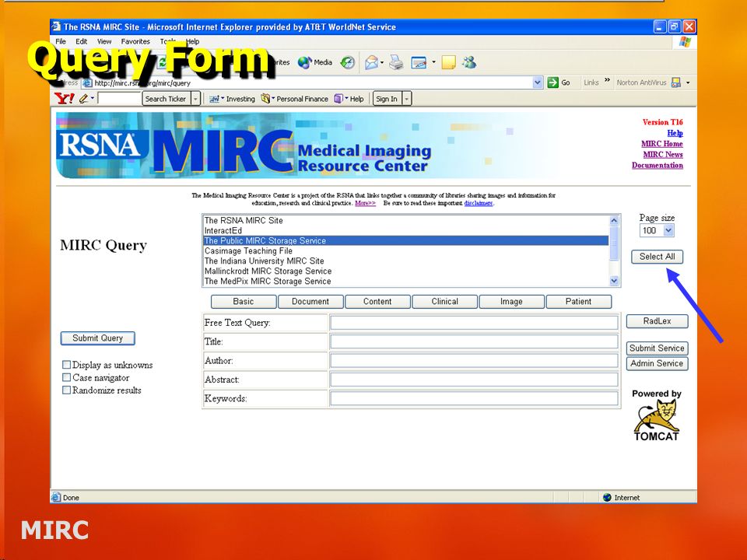Screen dimensions: 747x560
Task: Open the File menu
Action: [x=61, y=41]
